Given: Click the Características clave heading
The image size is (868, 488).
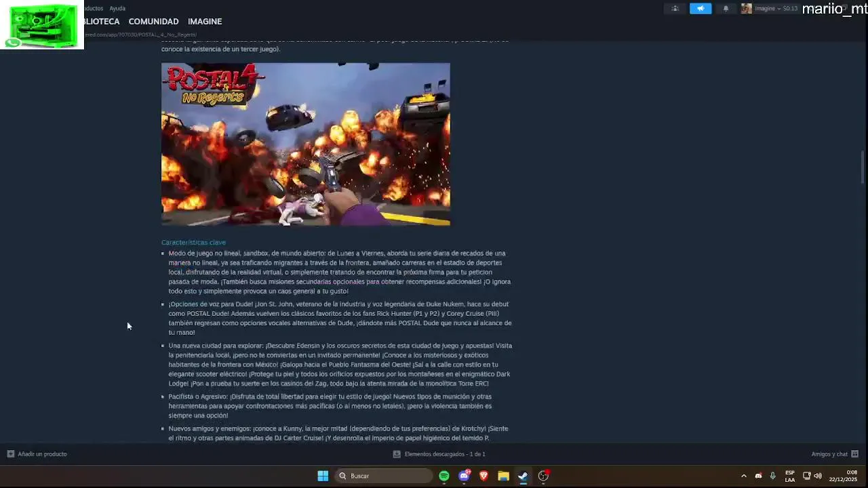Looking at the screenshot, I should click(193, 243).
